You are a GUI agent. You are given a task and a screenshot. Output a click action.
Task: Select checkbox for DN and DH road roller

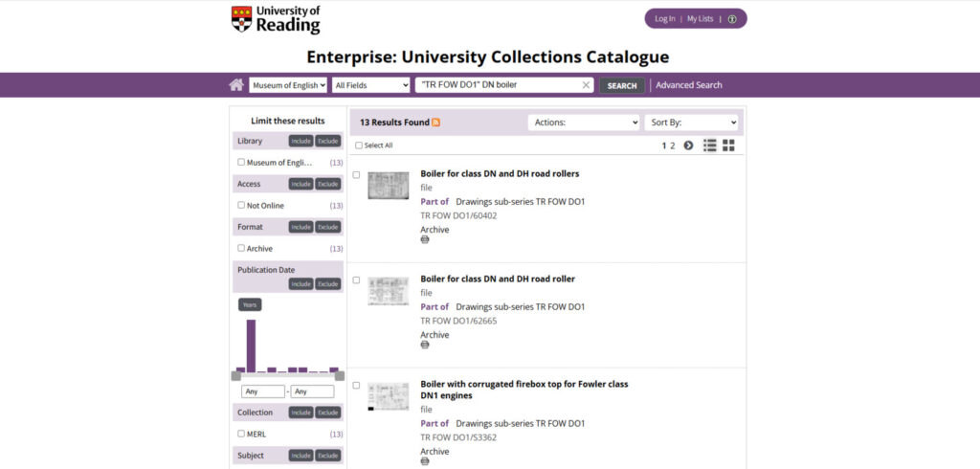click(356, 280)
